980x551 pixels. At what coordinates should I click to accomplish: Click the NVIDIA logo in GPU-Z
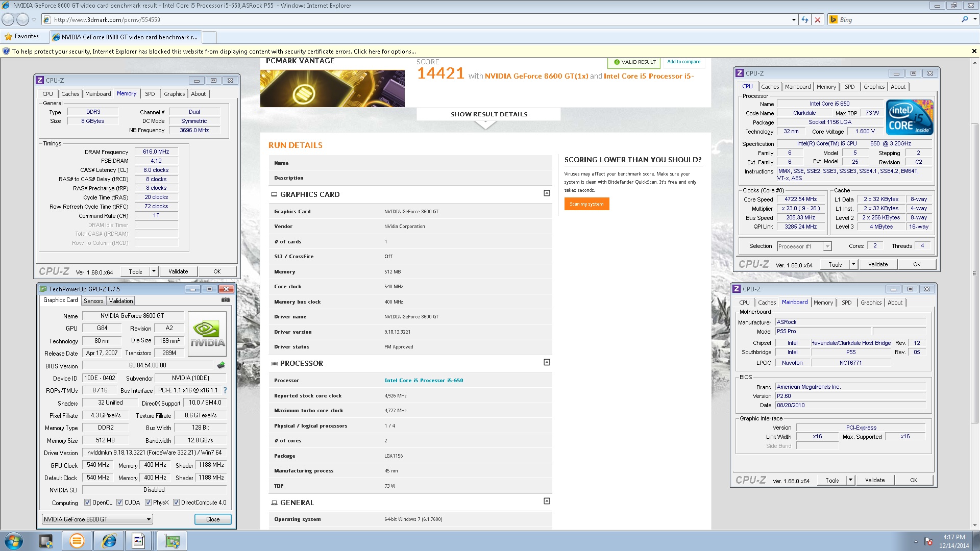coord(207,334)
